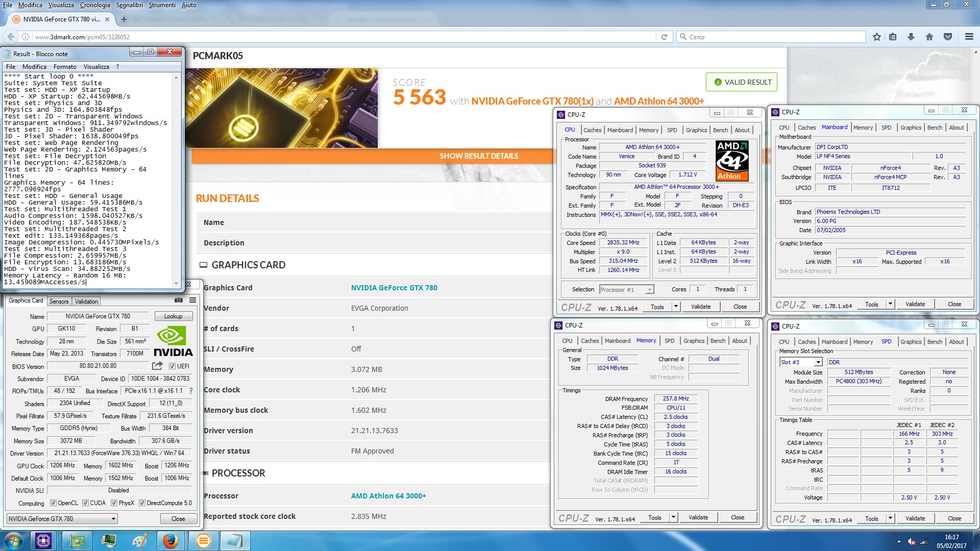Screen dimensions: 980x551
Task: Click the Lookup button in GPU-Z
Action: (x=174, y=316)
